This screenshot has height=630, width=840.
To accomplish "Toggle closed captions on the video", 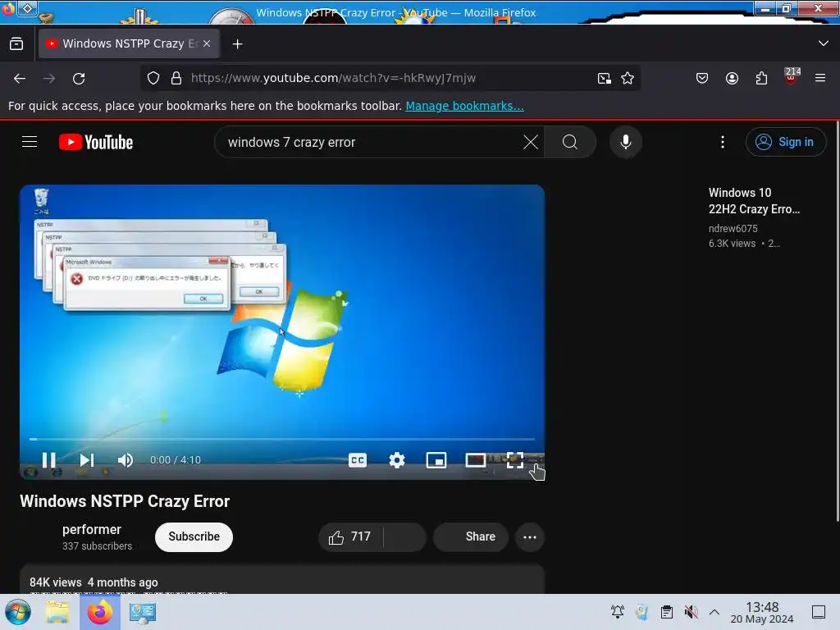I will [x=358, y=460].
